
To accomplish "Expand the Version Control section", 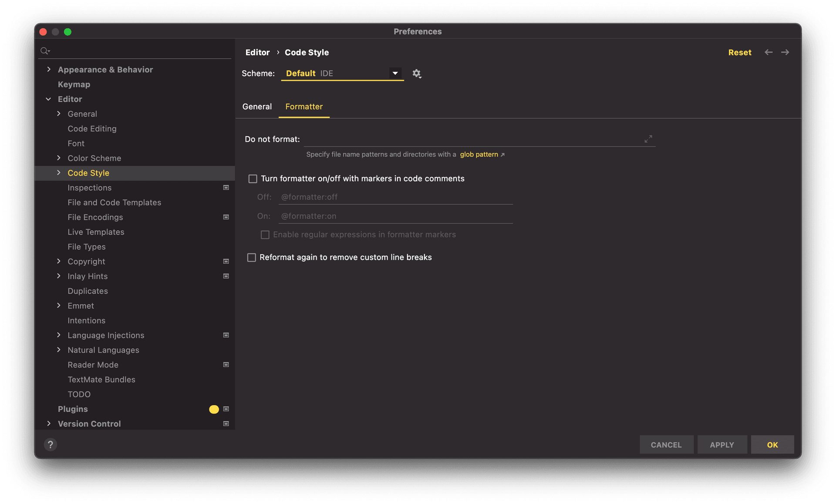I will click(49, 423).
